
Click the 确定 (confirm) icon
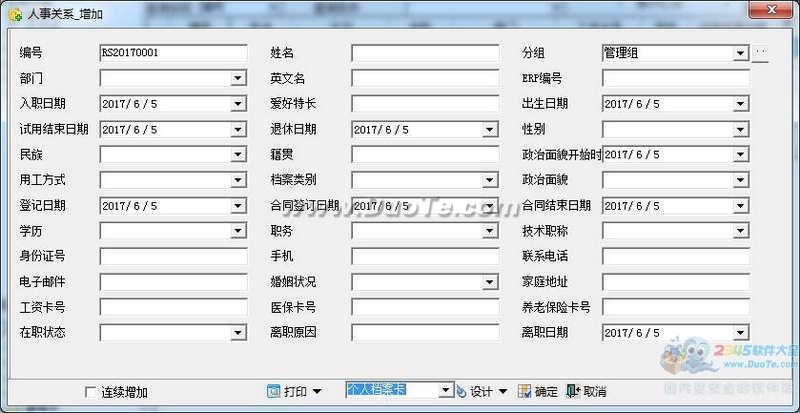(525, 391)
